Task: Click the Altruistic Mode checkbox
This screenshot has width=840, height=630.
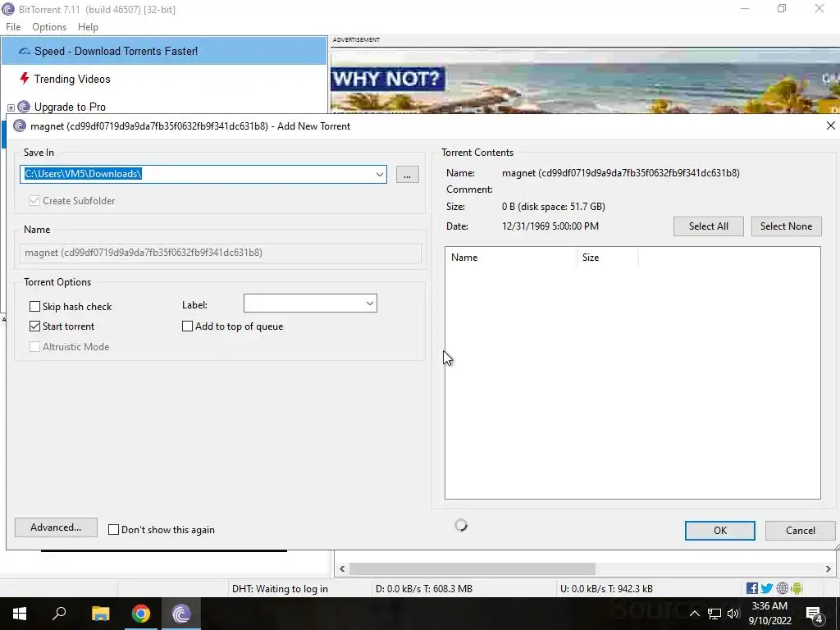Action: tap(34, 347)
